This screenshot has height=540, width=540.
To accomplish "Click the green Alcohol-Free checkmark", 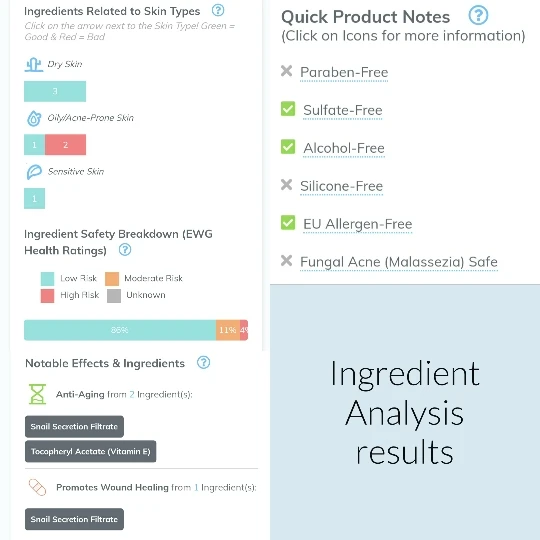I will tap(288, 147).
